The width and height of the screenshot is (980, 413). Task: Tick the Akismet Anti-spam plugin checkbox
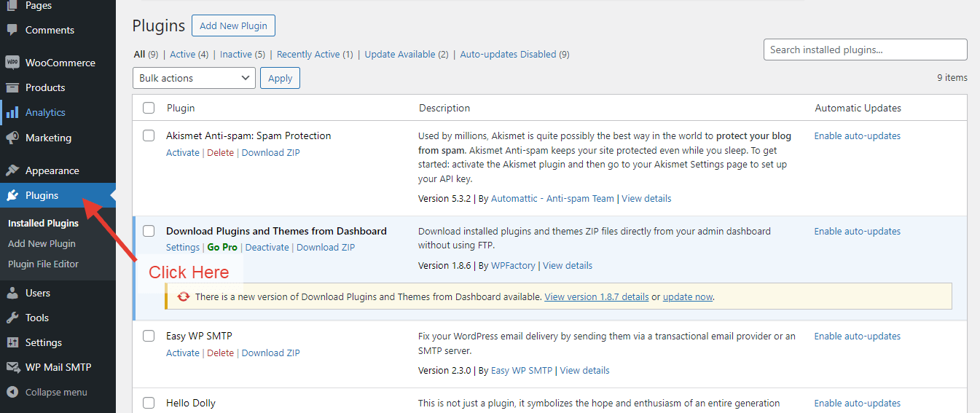[149, 135]
